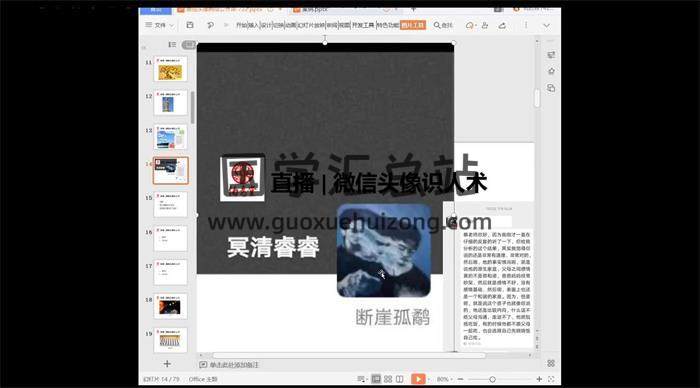Viewport: 700px width, 388px height.
Task: Open the 视图 ribbon tab
Action: click(x=344, y=25)
